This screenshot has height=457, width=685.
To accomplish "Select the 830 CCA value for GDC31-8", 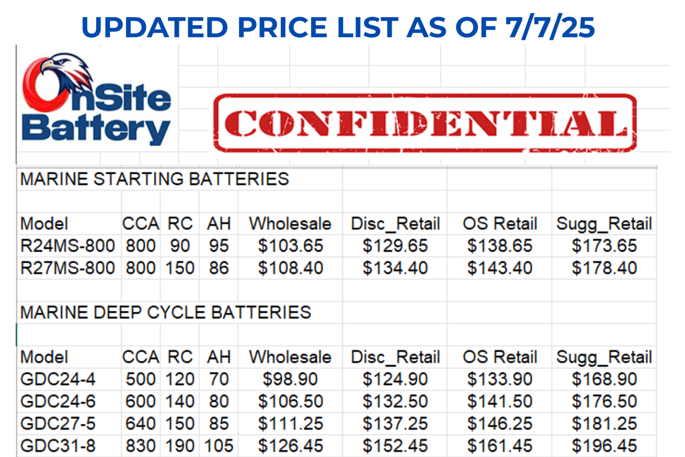I will 141,446.
